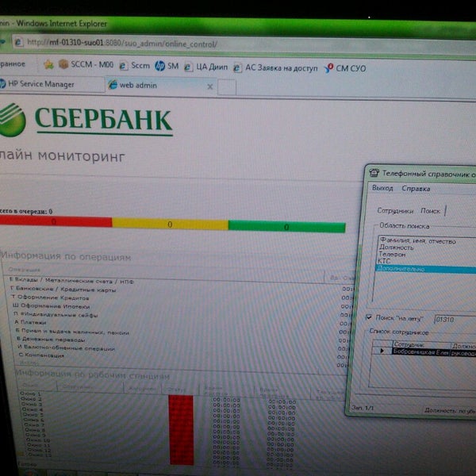Click the red status block of workstations
This screenshot has height=476, width=476.
(181, 429)
